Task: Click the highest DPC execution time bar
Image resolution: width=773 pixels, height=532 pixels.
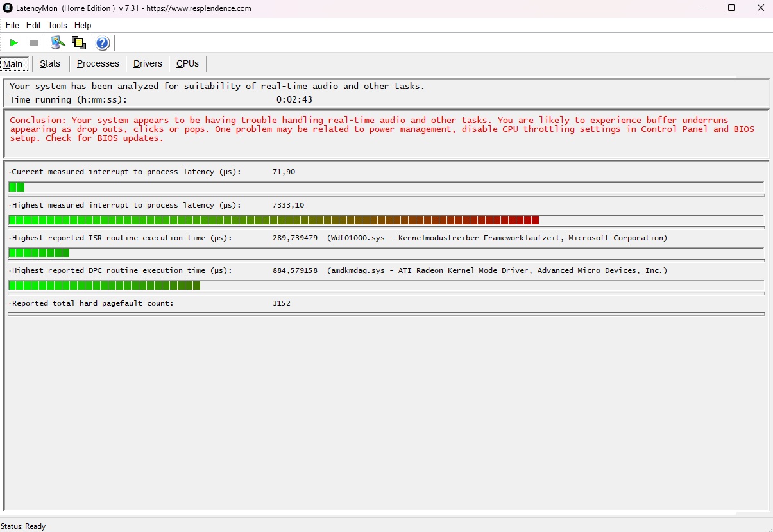Action: point(105,286)
